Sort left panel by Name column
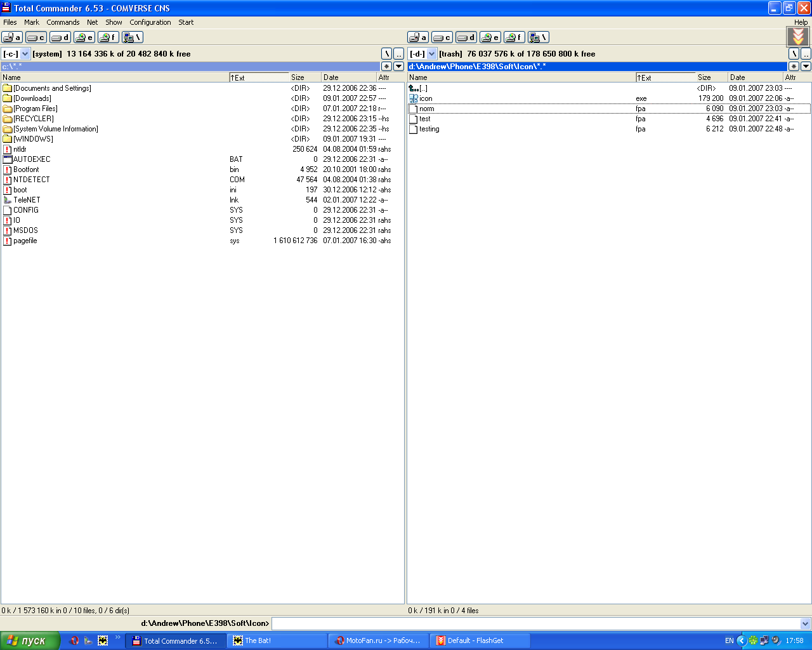 click(x=115, y=77)
